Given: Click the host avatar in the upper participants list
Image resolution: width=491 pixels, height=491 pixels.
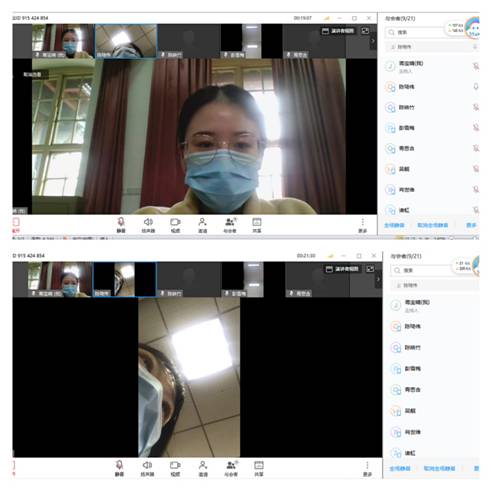Looking at the screenshot, I should click(390, 66).
